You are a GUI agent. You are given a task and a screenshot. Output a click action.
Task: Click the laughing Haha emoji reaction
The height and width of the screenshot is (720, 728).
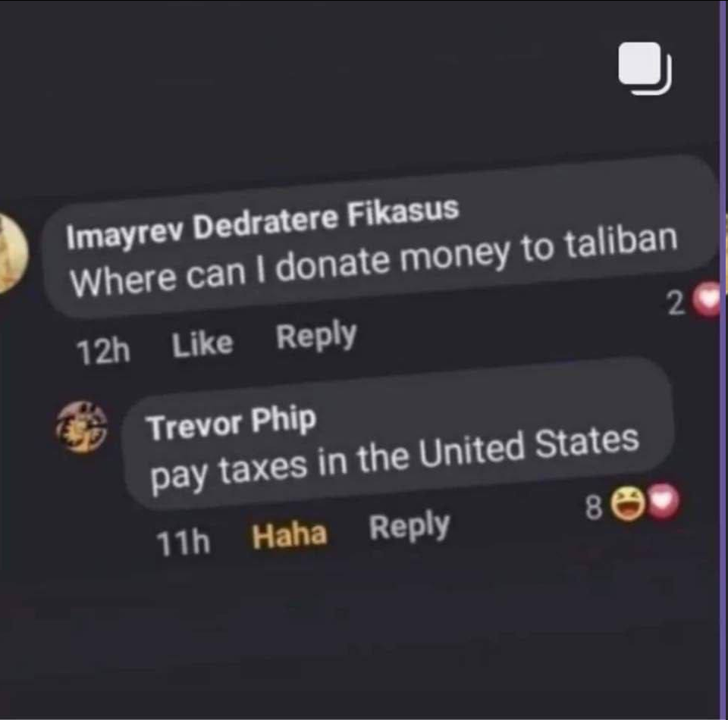627,504
